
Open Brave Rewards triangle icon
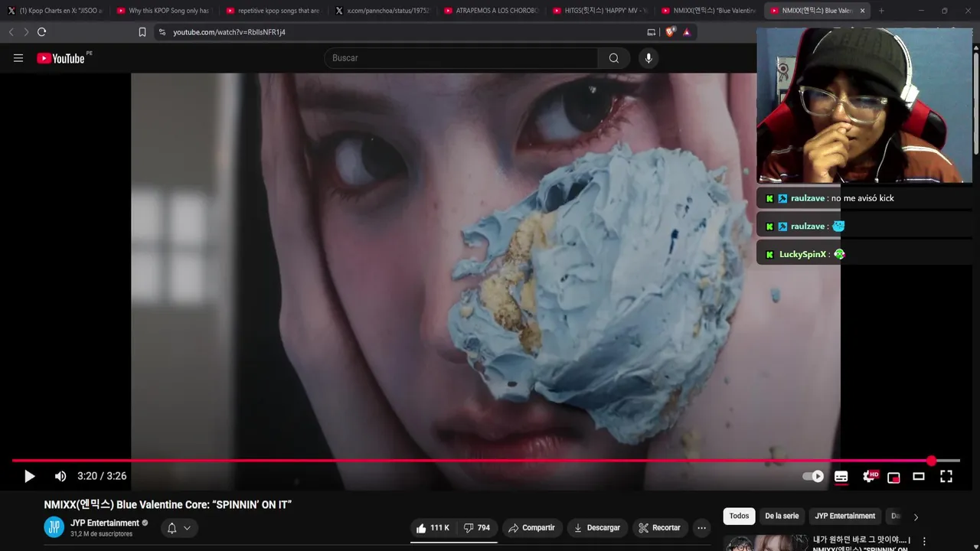686,32
